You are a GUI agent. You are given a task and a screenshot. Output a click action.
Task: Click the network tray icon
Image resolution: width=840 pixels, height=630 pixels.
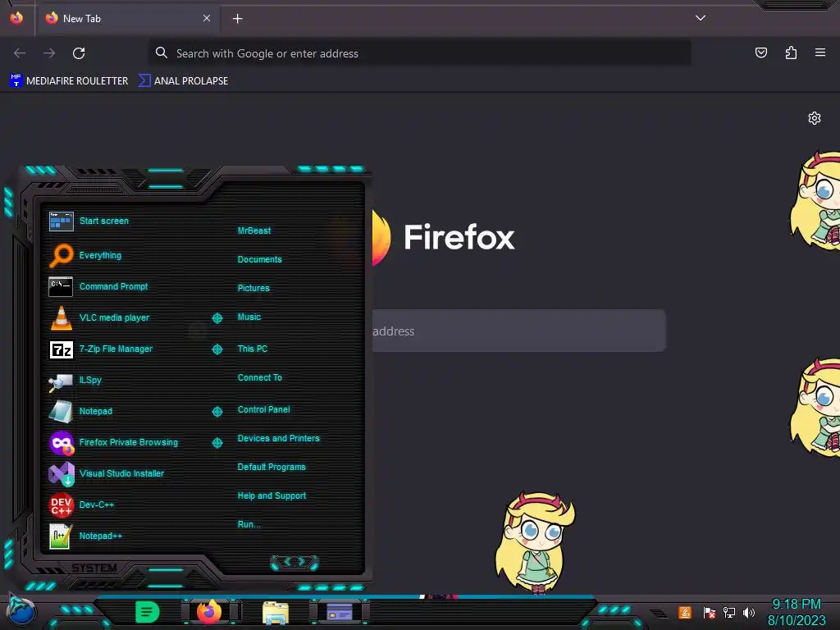pos(729,612)
